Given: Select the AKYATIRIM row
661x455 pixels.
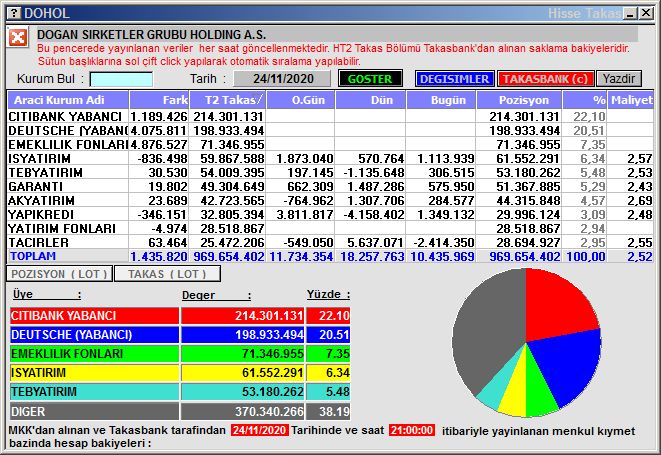Looking at the screenshot, I should point(330,200).
